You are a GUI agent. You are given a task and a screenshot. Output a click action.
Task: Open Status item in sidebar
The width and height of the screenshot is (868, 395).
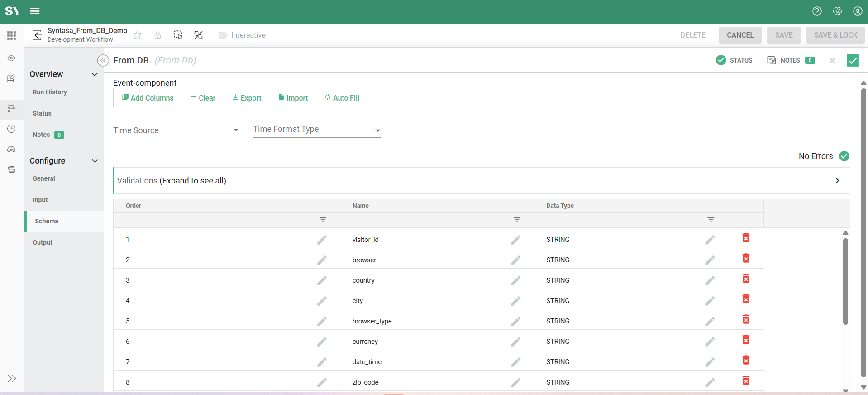pyautogui.click(x=42, y=113)
